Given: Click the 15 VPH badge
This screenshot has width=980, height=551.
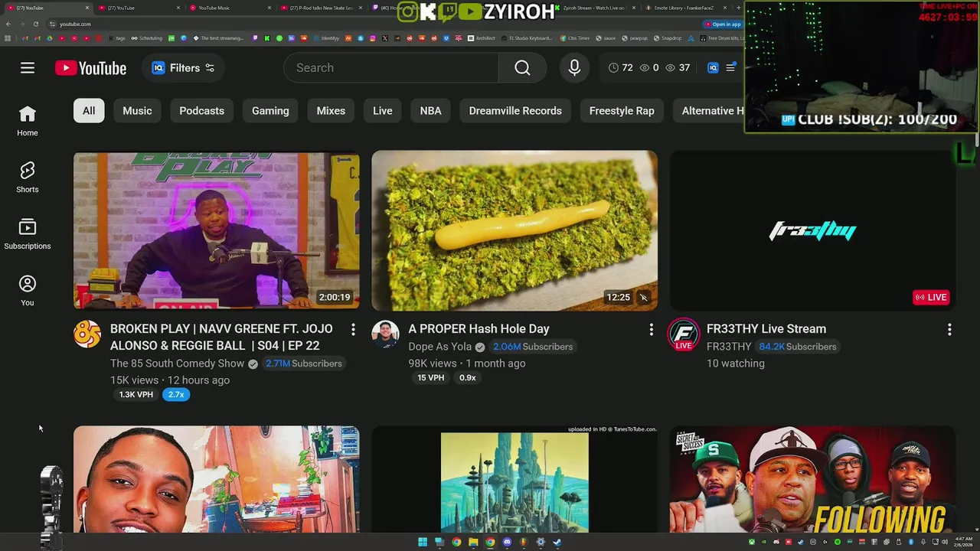Looking at the screenshot, I should coord(431,378).
